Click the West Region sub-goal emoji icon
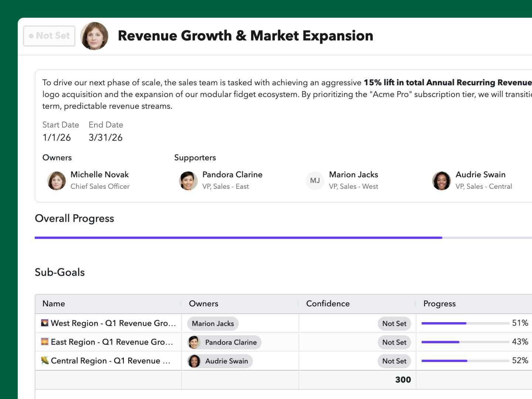532x399 pixels. [x=45, y=323]
